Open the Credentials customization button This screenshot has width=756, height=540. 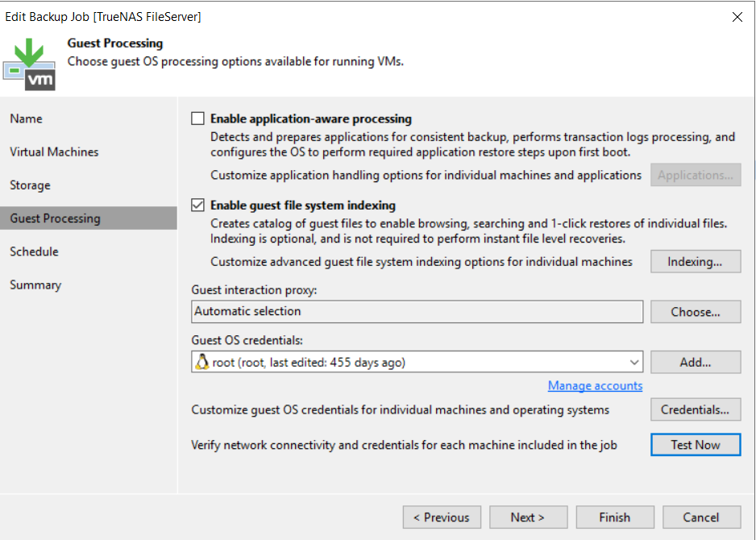pos(696,409)
